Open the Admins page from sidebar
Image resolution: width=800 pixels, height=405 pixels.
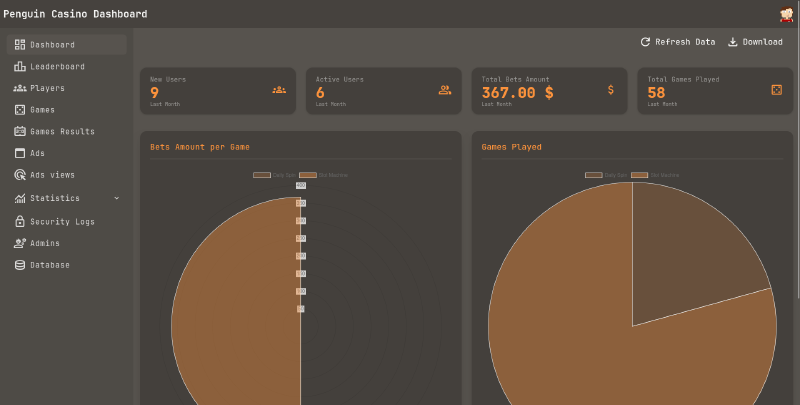45,243
